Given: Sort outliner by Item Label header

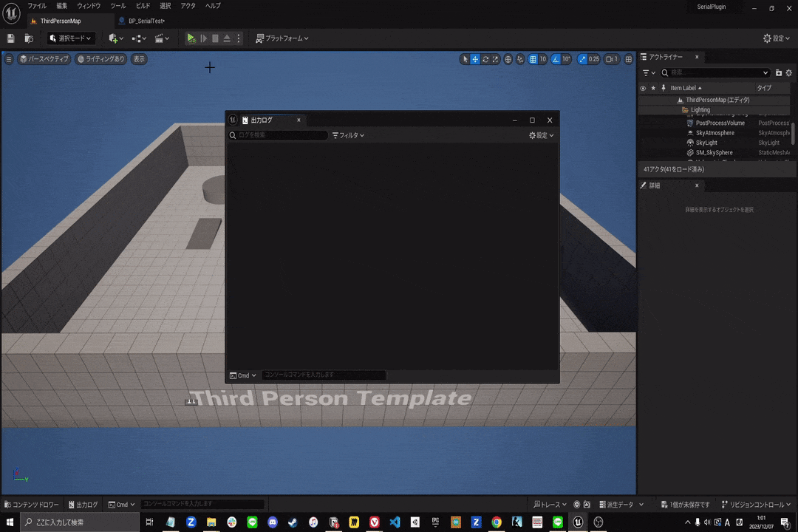Looking at the screenshot, I should click(686, 88).
